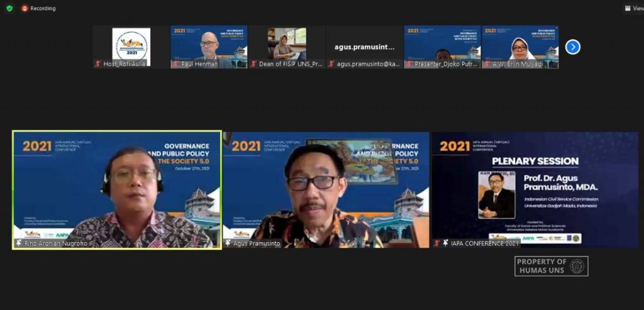Image resolution: width=644 pixels, height=310 pixels.
Task: Click muted mic icon of Dean of FISIP
Action: [x=254, y=64]
